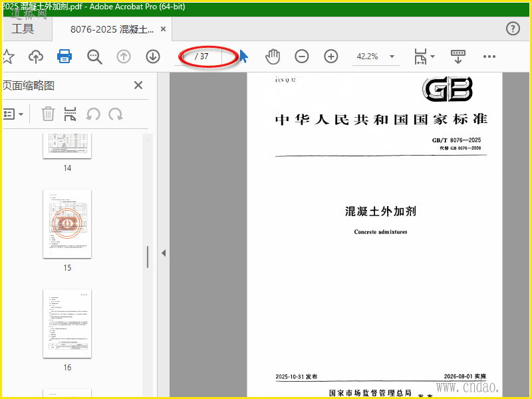Zoom out with minus icon
This screenshot has height=399, width=532.
pos(302,57)
